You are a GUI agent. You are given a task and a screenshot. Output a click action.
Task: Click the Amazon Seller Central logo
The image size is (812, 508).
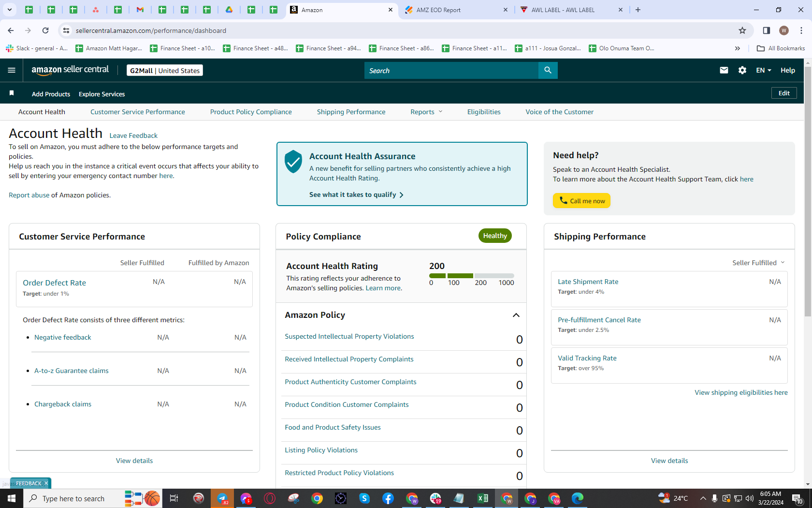70,70
